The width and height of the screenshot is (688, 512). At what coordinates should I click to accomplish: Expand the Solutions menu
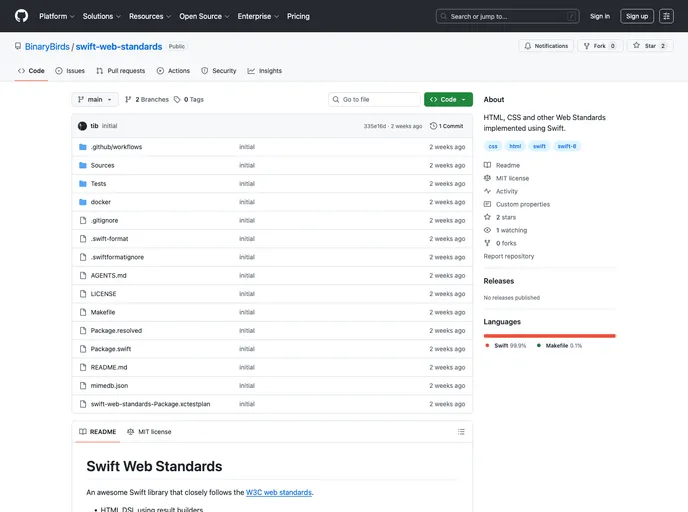102,16
